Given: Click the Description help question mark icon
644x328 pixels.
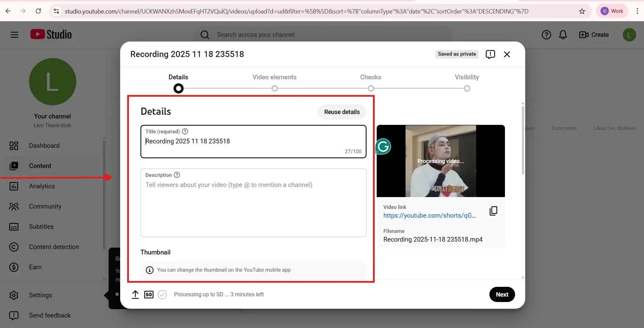Looking at the screenshot, I should (177, 175).
